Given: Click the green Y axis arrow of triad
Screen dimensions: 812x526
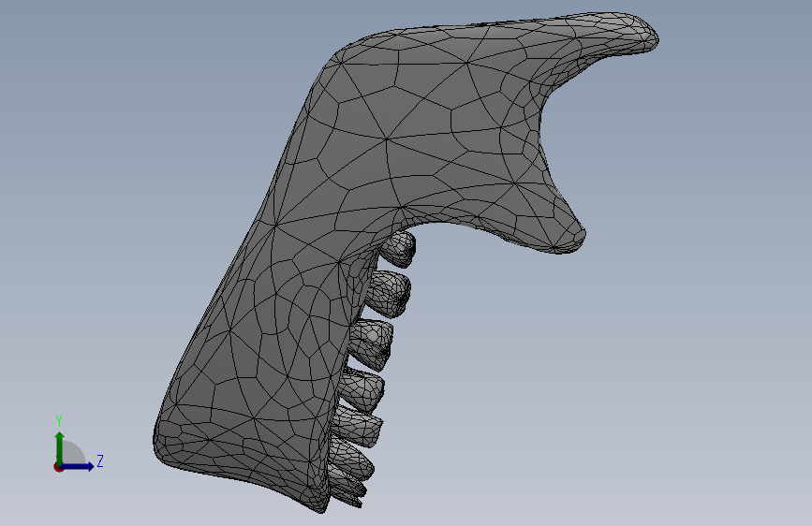Looking at the screenshot, I should click(x=60, y=448).
